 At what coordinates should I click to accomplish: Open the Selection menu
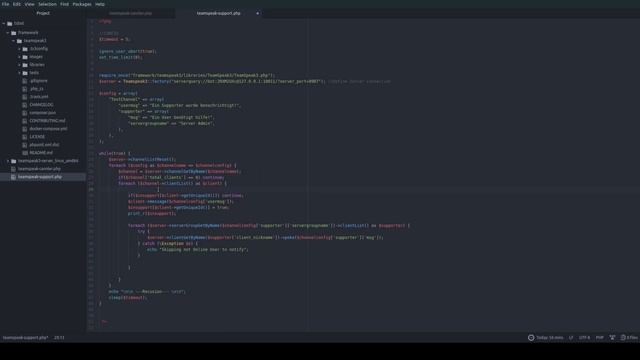tap(47, 4)
